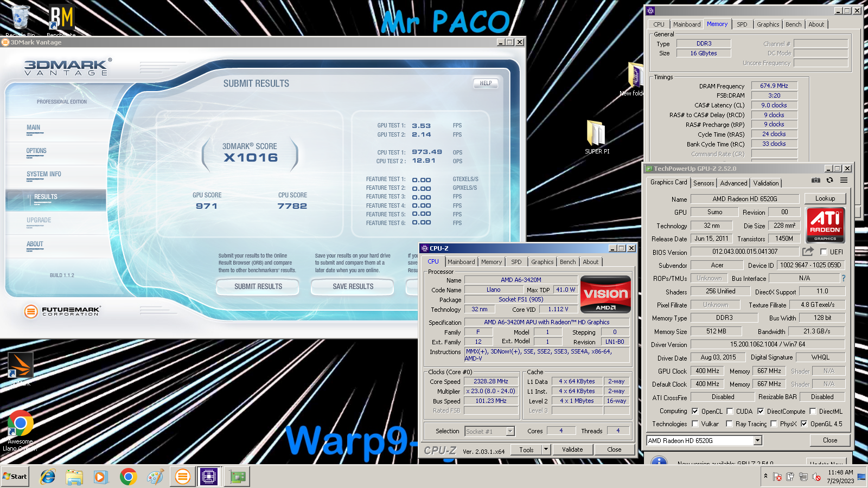Screen dimensions: 868x488
Task: Switch to 3DMark Vantage taskbar icon
Action: (x=183, y=477)
